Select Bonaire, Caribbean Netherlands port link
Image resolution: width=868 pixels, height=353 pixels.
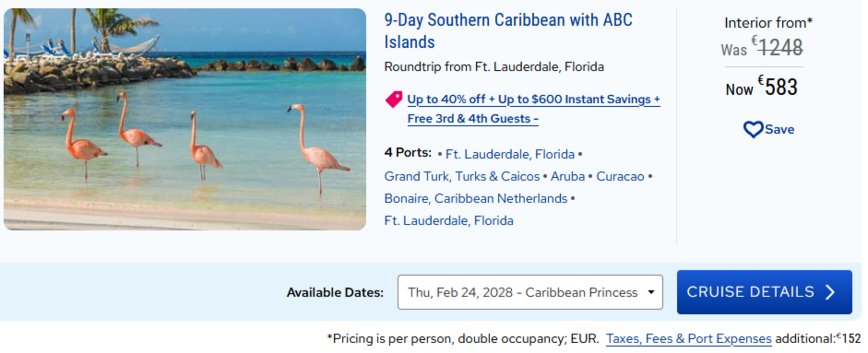(x=476, y=199)
